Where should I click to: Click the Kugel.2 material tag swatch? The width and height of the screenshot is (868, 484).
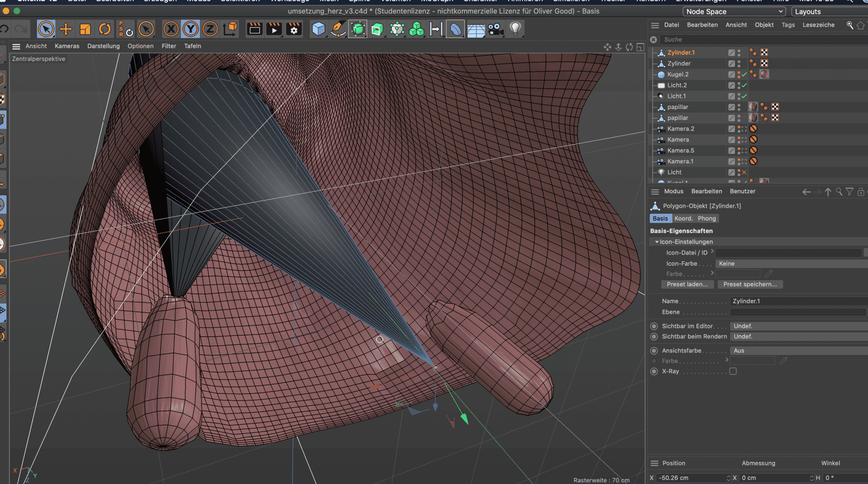point(764,74)
